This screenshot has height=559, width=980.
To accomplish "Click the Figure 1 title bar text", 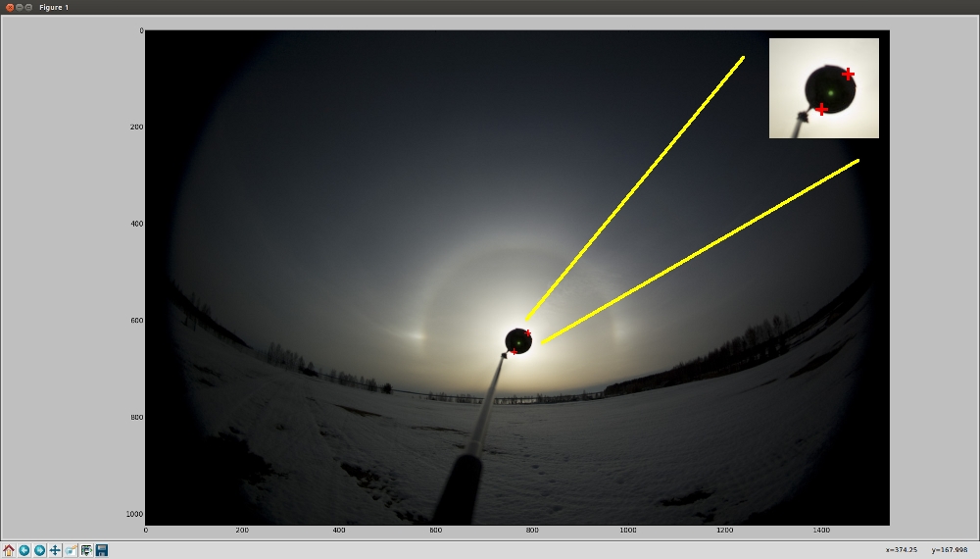I will 54,7.
